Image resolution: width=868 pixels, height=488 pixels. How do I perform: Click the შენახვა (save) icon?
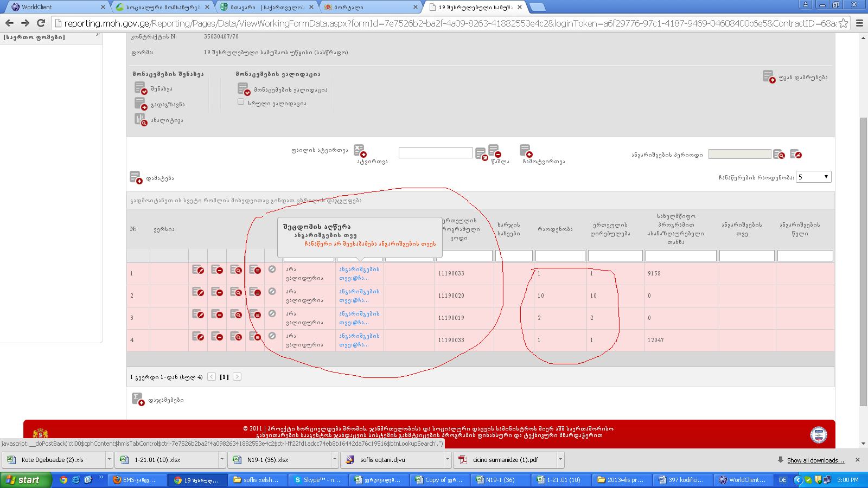pyautogui.click(x=141, y=88)
